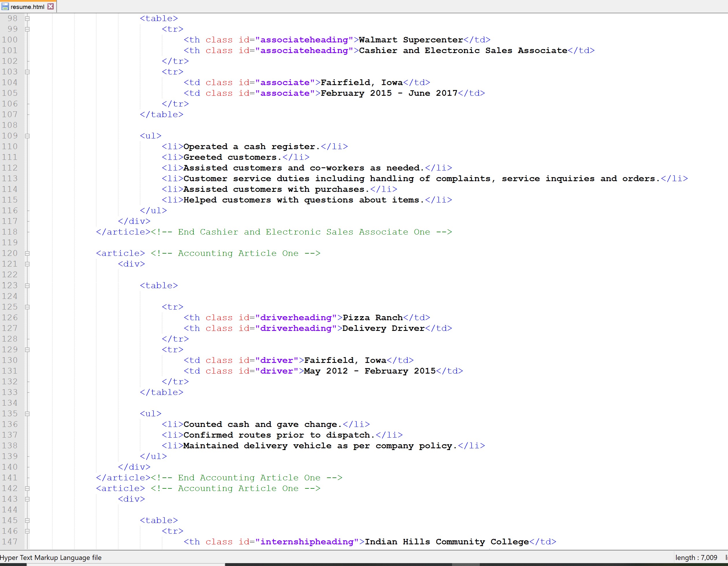Click the 'End Cashier and Electronic Sales Associate One' comment
This screenshot has width=728, height=566.
[x=301, y=232]
